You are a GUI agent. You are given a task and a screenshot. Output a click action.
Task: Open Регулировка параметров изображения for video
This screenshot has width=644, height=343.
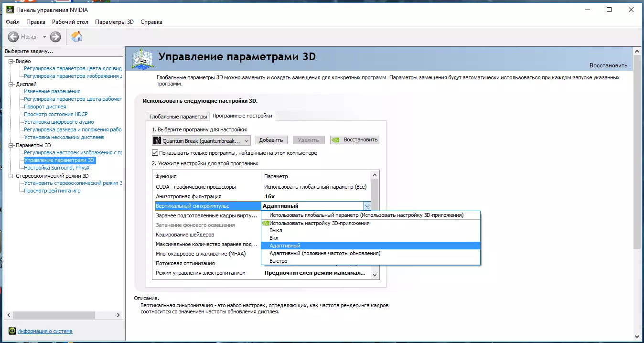pos(73,76)
